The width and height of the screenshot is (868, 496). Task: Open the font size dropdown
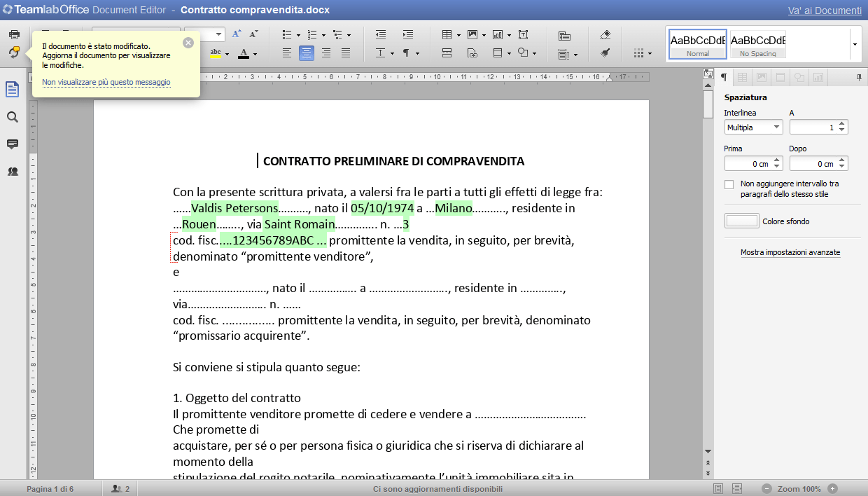coord(219,34)
